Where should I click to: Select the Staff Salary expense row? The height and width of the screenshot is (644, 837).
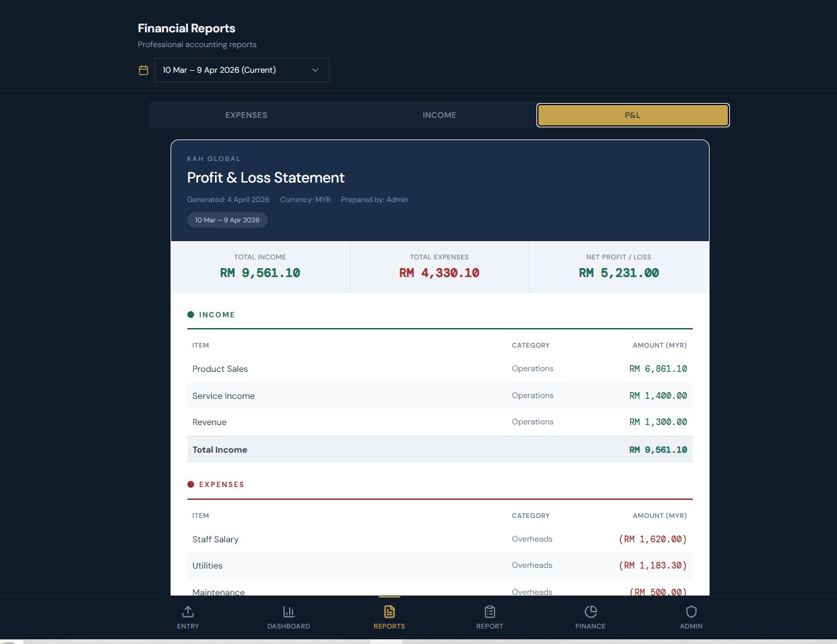tap(439, 539)
